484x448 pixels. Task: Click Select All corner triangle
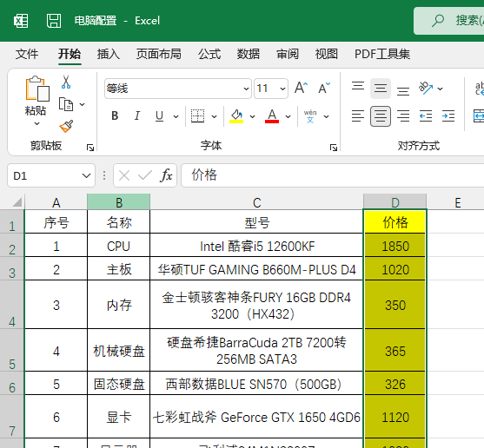click(17, 202)
